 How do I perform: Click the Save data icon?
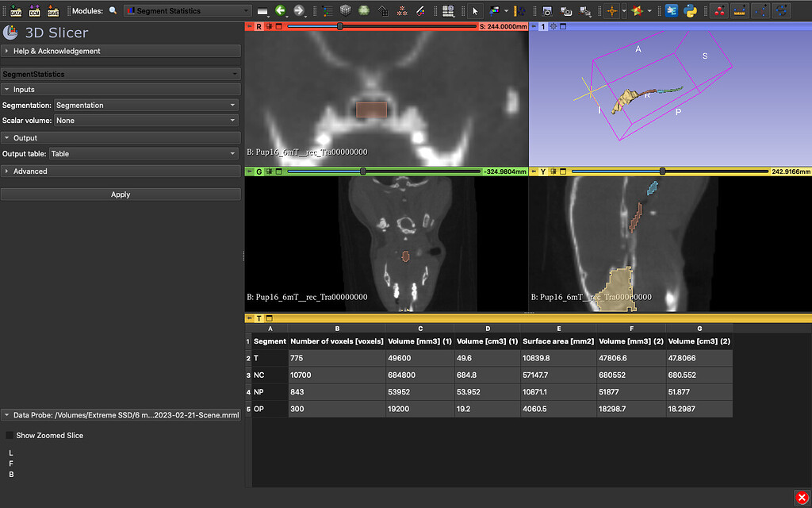point(52,11)
